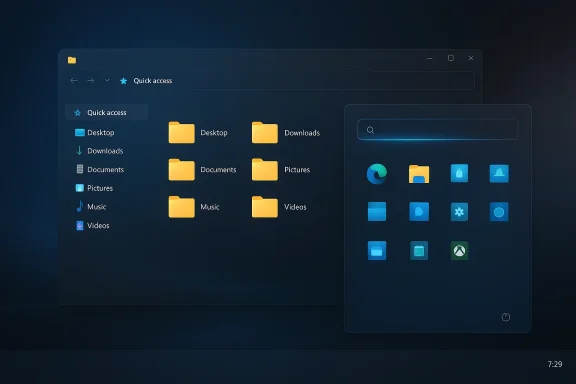
Task: Open the Settings gear app tile
Action: click(459, 212)
